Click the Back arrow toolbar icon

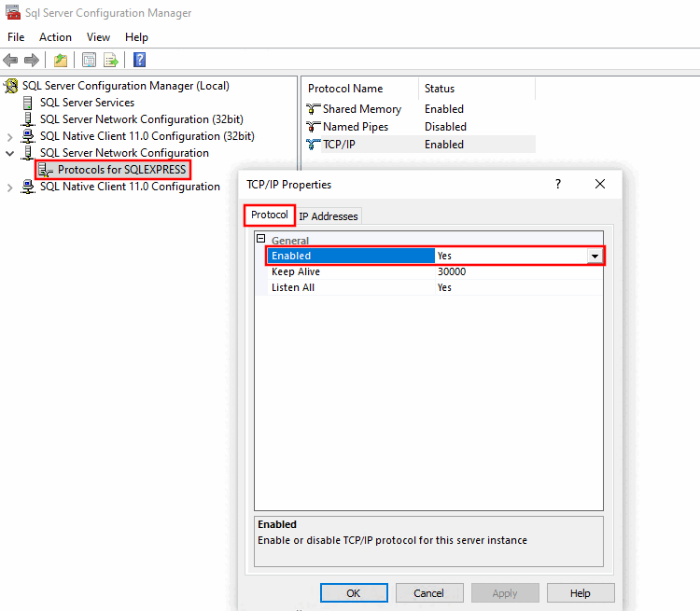[10, 60]
